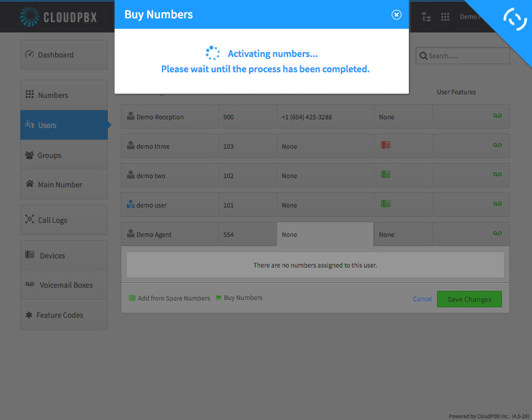
Task: Open voicemail icon for Demo Agent
Action: pyautogui.click(x=498, y=233)
